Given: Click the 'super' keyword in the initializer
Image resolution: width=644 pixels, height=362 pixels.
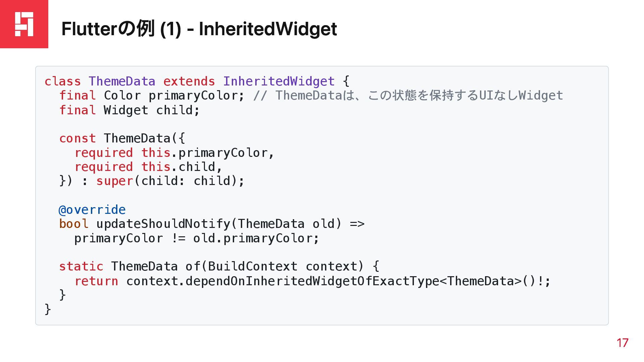Looking at the screenshot, I should click(115, 181).
